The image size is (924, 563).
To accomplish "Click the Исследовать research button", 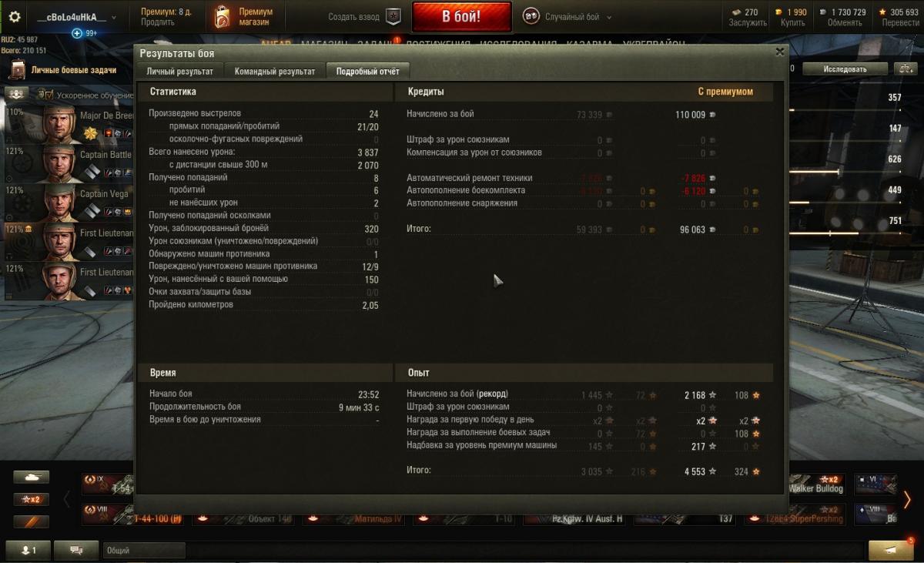I will coord(845,69).
